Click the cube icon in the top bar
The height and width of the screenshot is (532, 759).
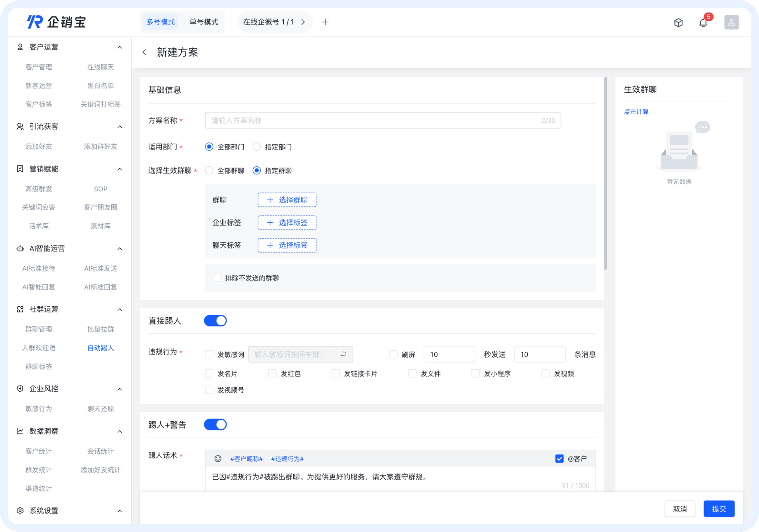(678, 22)
